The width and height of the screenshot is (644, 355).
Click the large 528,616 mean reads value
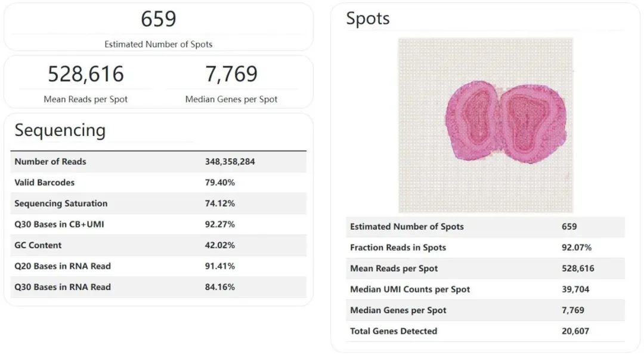pos(86,74)
